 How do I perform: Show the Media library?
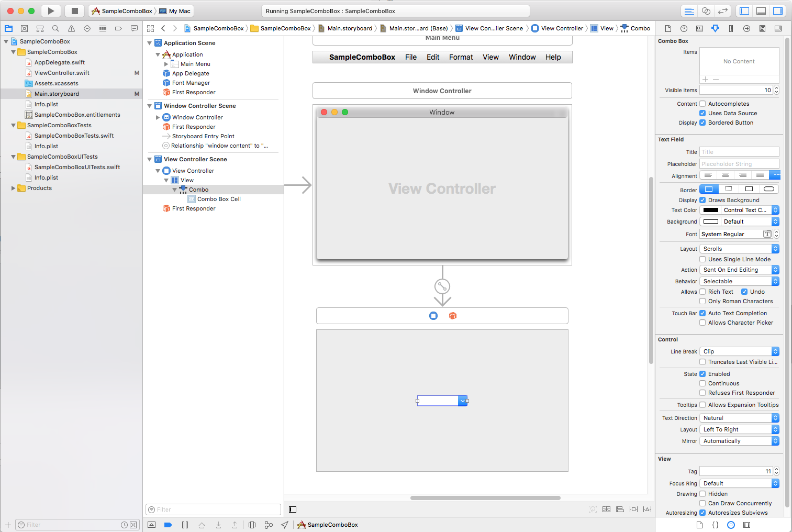tap(746, 525)
